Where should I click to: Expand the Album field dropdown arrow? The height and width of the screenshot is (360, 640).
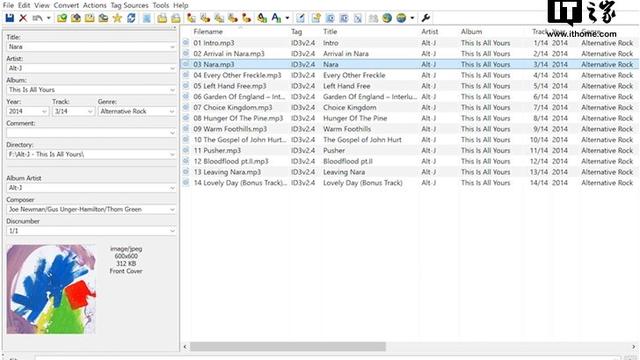click(172, 90)
